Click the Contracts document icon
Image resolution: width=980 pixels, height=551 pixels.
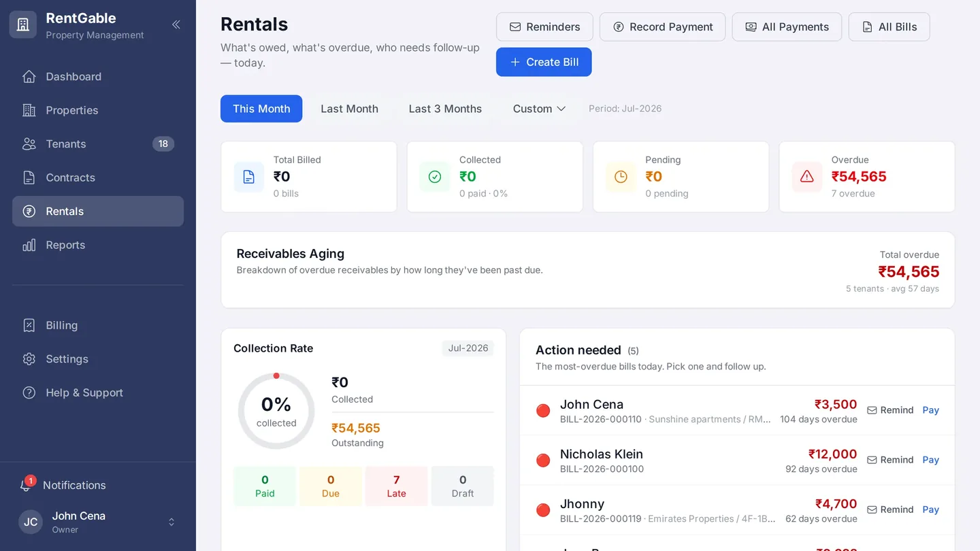[29, 178]
